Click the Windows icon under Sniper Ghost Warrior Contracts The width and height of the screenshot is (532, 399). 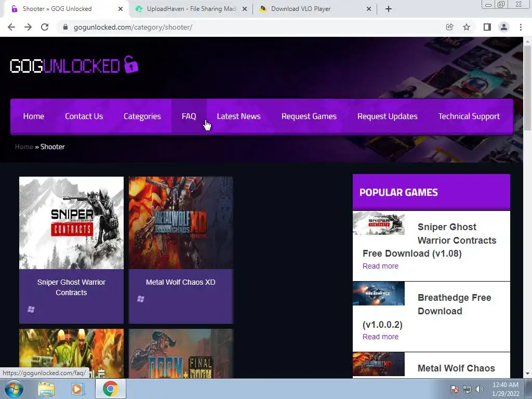[x=31, y=309]
